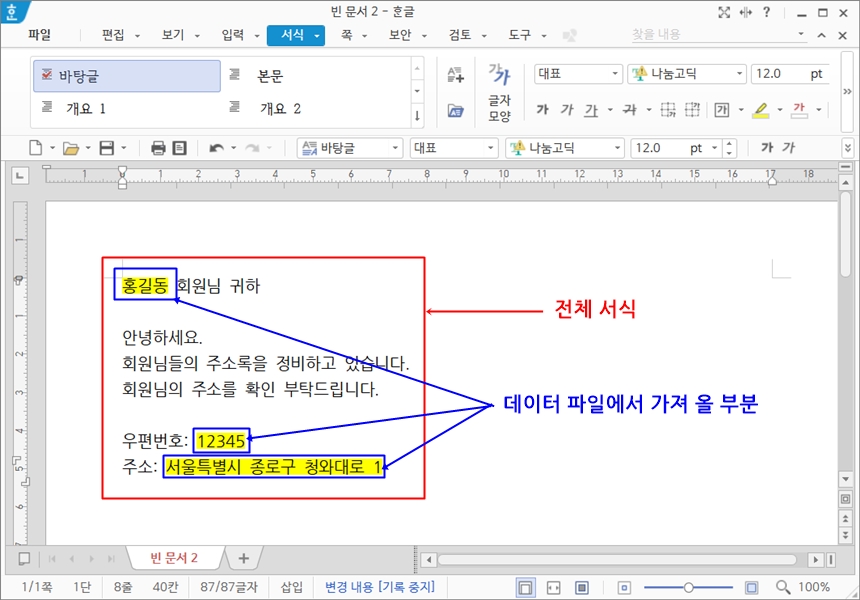Image resolution: width=860 pixels, height=600 pixels.
Task: Click horizontal scrollbar right arrow
Action: point(816,560)
